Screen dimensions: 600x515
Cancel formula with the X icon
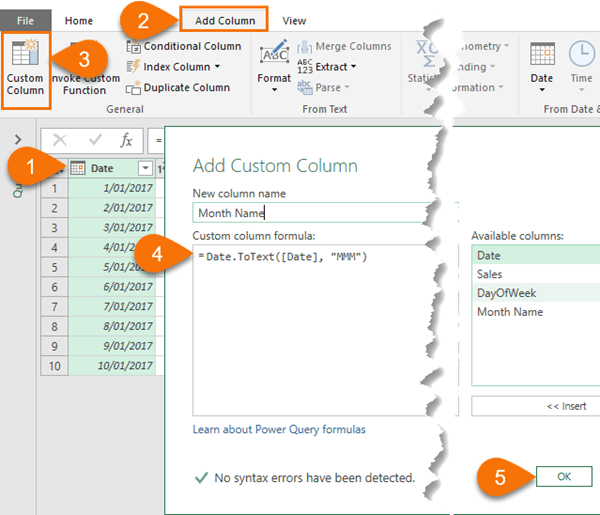[x=60, y=140]
